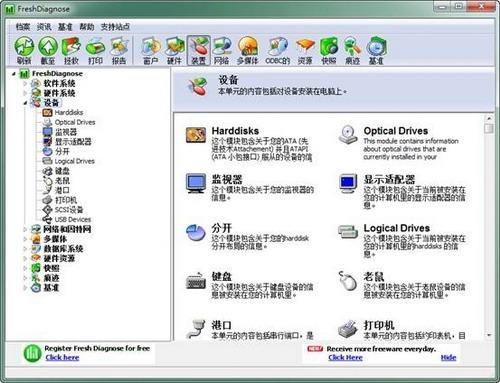Open the Harddisks heading link

point(235,131)
